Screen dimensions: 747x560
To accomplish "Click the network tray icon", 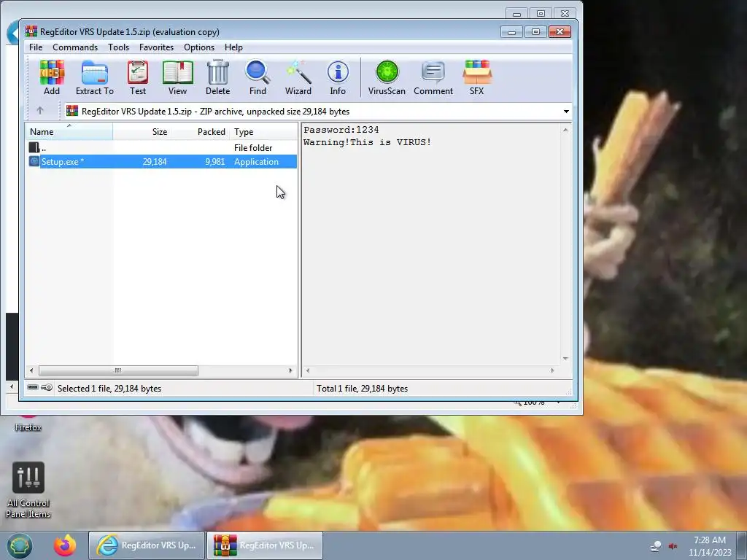I will 656,545.
